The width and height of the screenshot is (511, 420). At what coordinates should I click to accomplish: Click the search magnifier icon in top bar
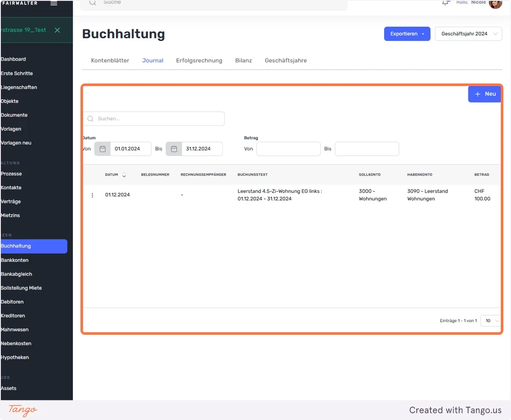click(92, 3)
